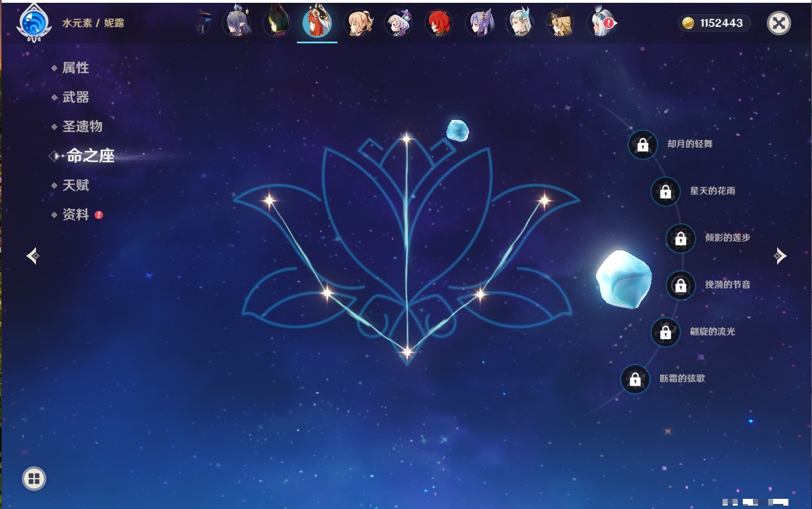Screen dimensions: 812x509
Task: Click the gold Mora coin icon
Action: coord(688,23)
